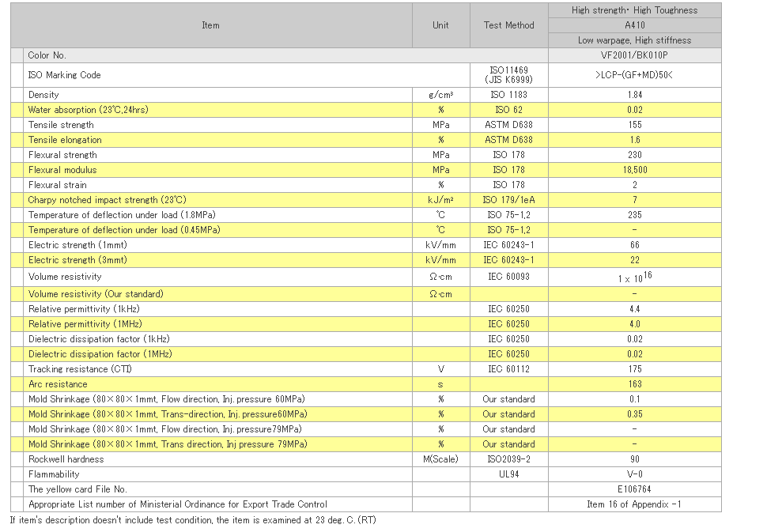Viewport: 767px width, 532px height.
Task: Click the Density value 1.84
Action: [634, 95]
